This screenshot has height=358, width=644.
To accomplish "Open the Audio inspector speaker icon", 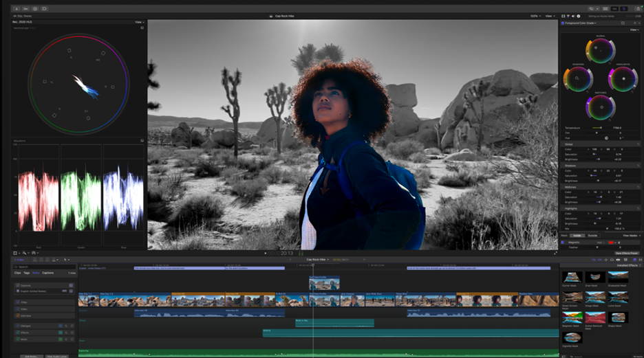I will coord(573,16).
